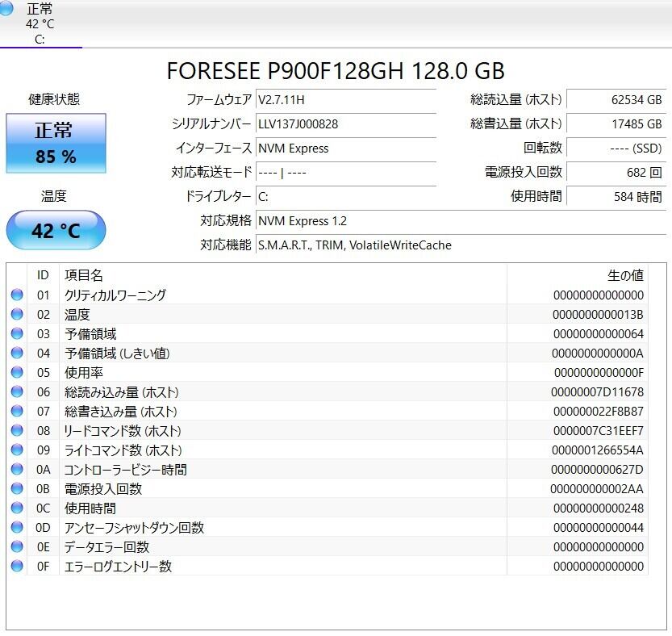Click the firmware field V2.7.11H
The image size is (672, 636).
[x=345, y=100]
